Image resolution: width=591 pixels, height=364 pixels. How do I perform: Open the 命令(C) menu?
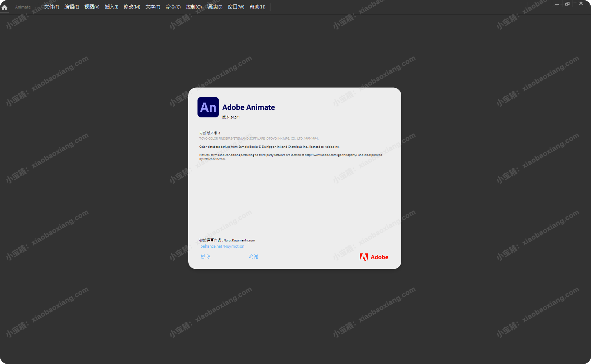(173, 7)
